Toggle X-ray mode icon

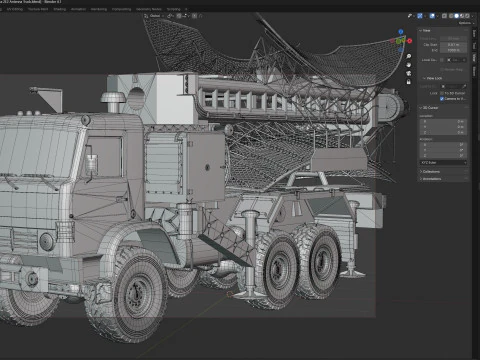444,16
